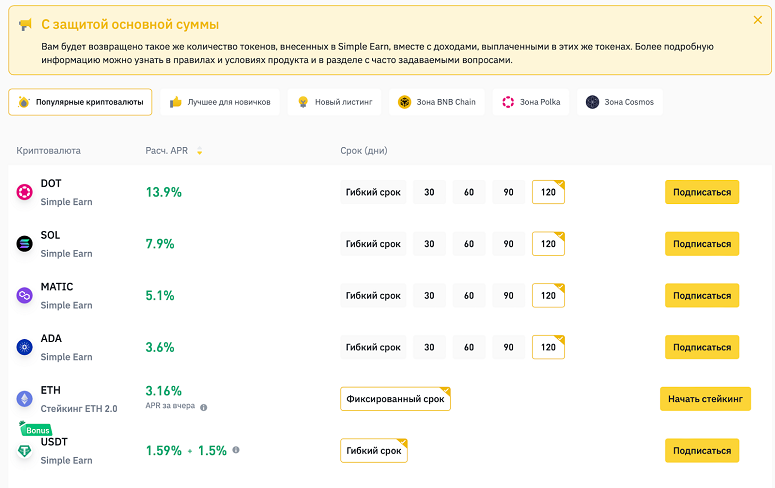Image resolution: width=775 pixels, height=488 pixels.
Task: Click the flame icon for popular cryptocurrencies
Action: click(24, 102)
